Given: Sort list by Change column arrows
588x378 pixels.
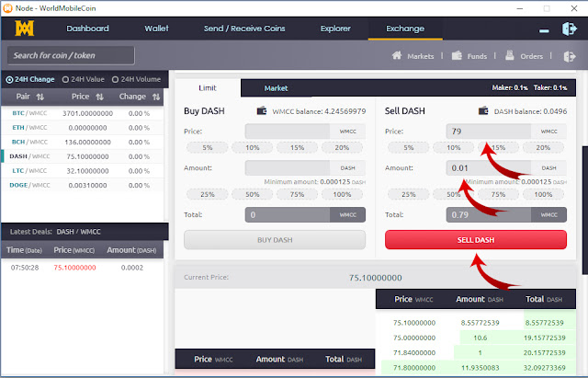Looking at the screenshot, I should (156, 97).
